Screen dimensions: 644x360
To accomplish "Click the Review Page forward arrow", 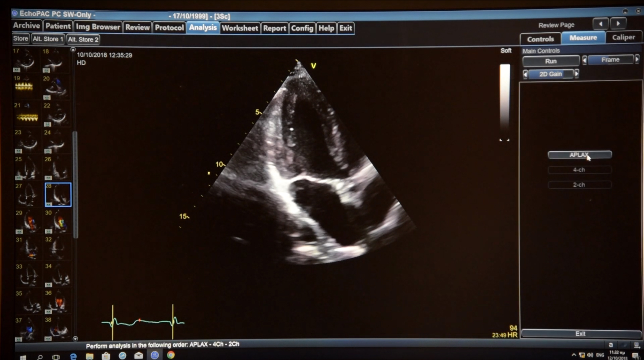I will tap(619, 23).
